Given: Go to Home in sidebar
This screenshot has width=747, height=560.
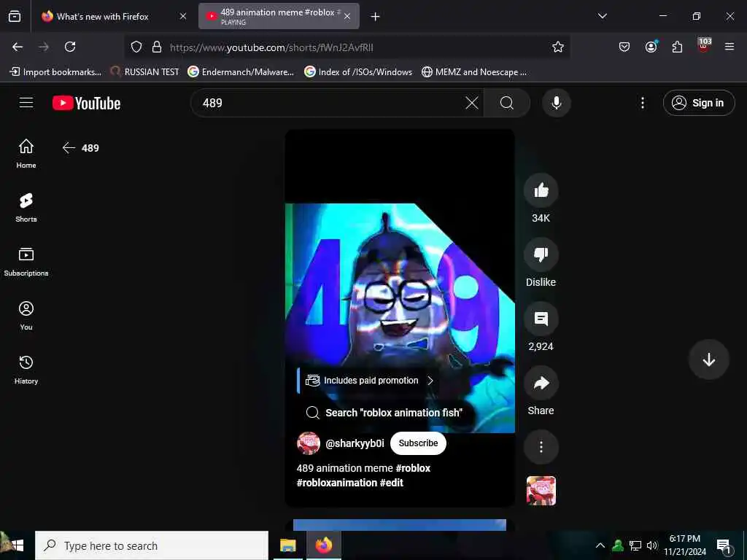Looking at the screenshot, I should [26, 153].
